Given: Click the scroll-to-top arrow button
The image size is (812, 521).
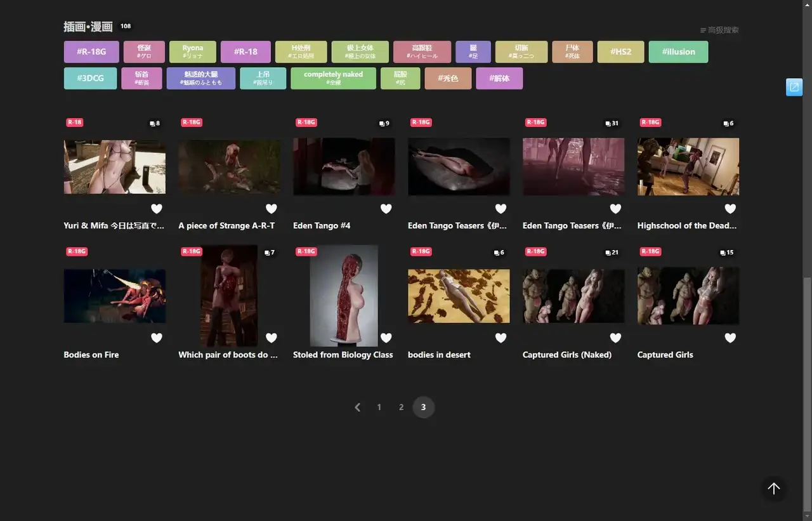Looking at the screenshot, I should [773, 488].
